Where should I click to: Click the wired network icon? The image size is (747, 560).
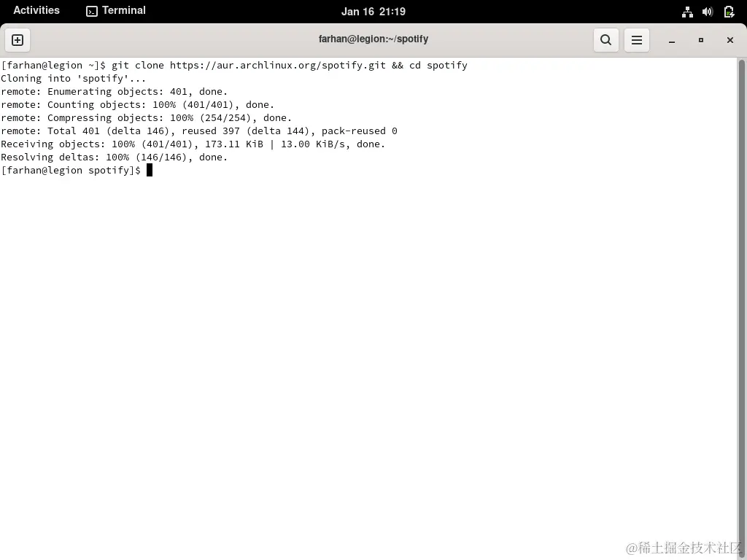coord(687,11)
